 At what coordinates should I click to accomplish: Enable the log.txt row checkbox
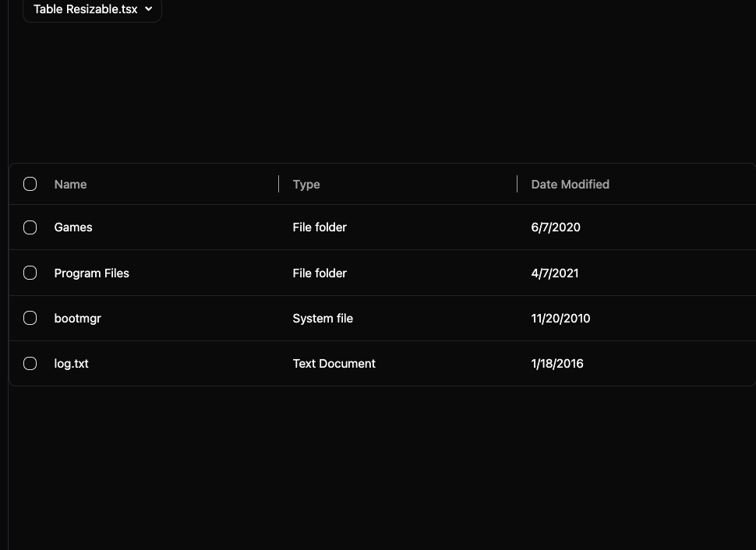pos(30,364)
